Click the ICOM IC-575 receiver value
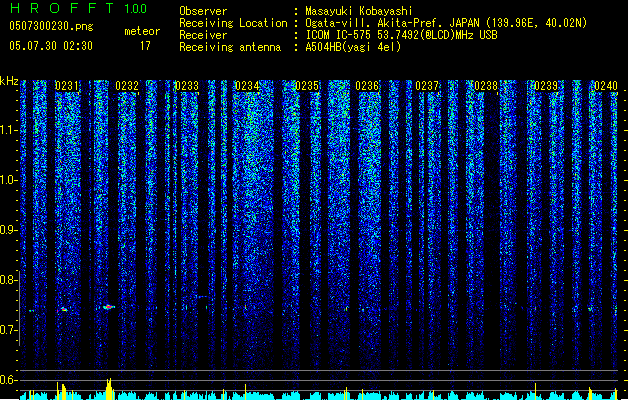This screenshot has height=400, width=629. (x=402, y=35)
